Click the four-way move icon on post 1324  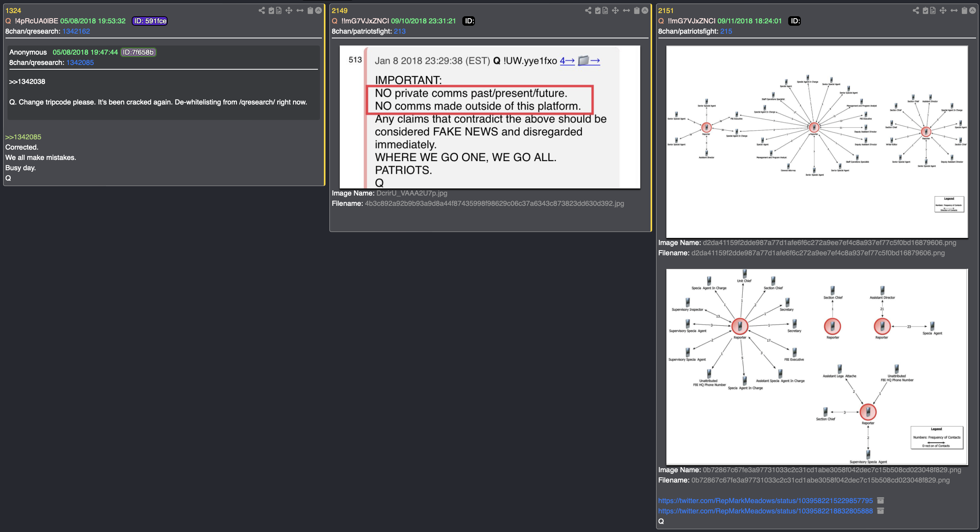pyautogui.click(x=289, y=11)
